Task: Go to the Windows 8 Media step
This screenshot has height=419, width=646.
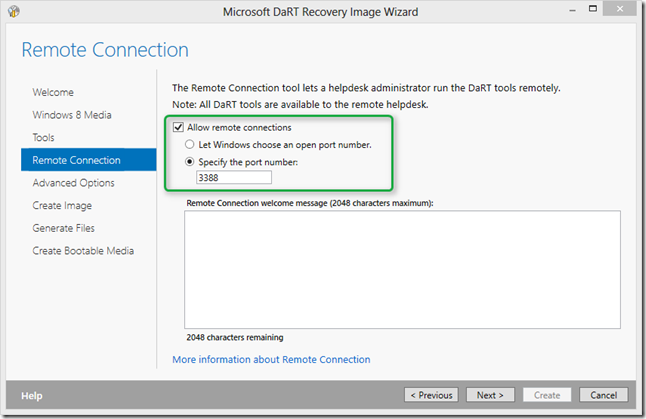Action: [x=72, y=115]
